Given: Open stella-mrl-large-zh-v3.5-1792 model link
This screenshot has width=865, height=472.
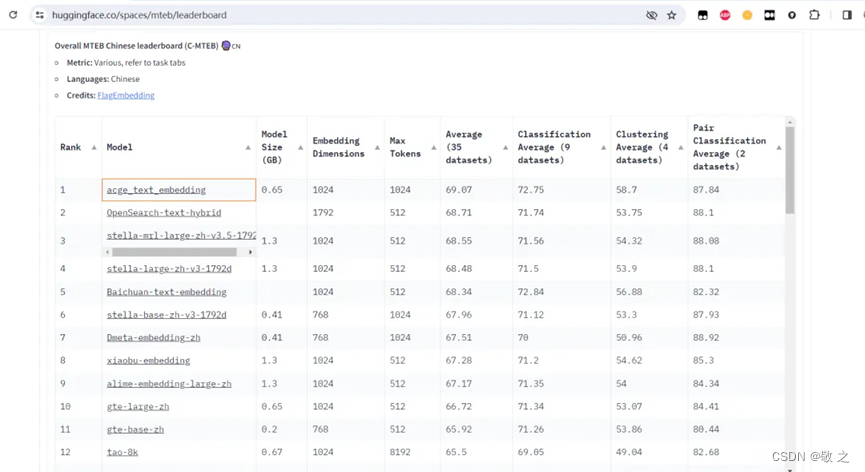Looking at the screenshot, I should (181, 235).
